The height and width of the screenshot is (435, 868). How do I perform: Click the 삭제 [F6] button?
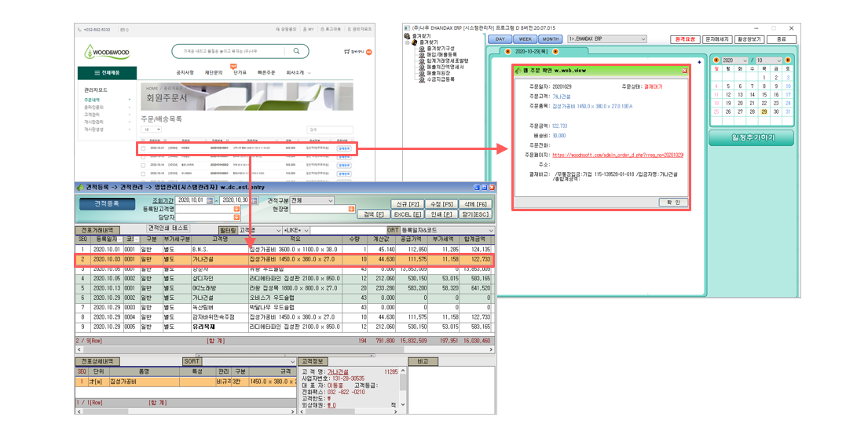point(475,204)
